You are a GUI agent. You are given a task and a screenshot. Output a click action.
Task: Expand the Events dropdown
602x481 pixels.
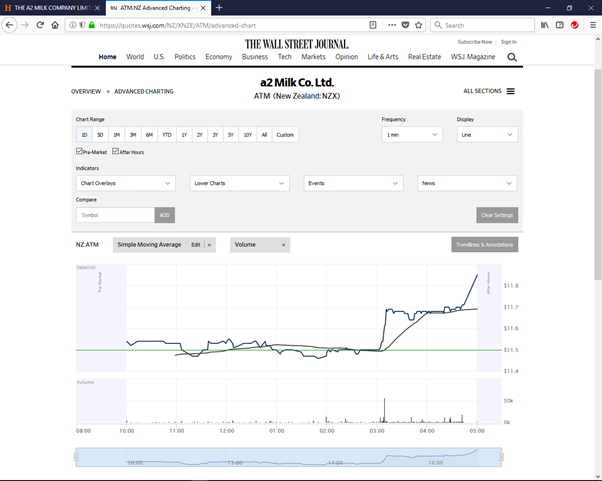pos(353,183)
